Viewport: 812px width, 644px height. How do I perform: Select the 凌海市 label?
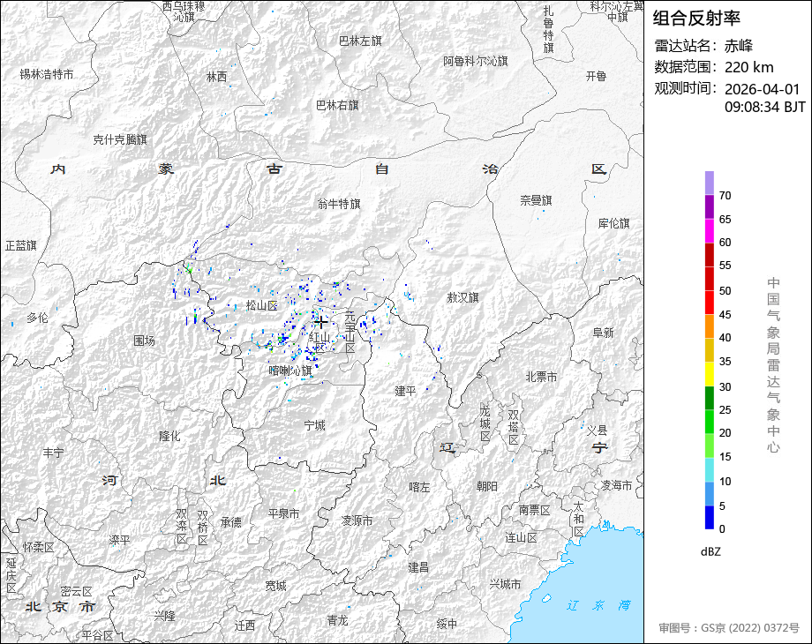click(616, 485)
